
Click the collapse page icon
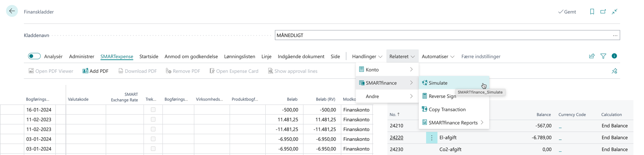(615, 12)
